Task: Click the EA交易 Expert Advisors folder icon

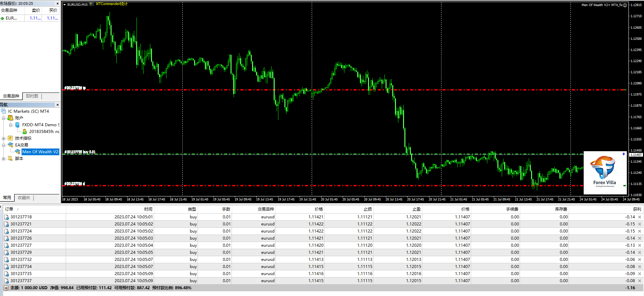Action: pyautogui.click(x=10, y=145)
